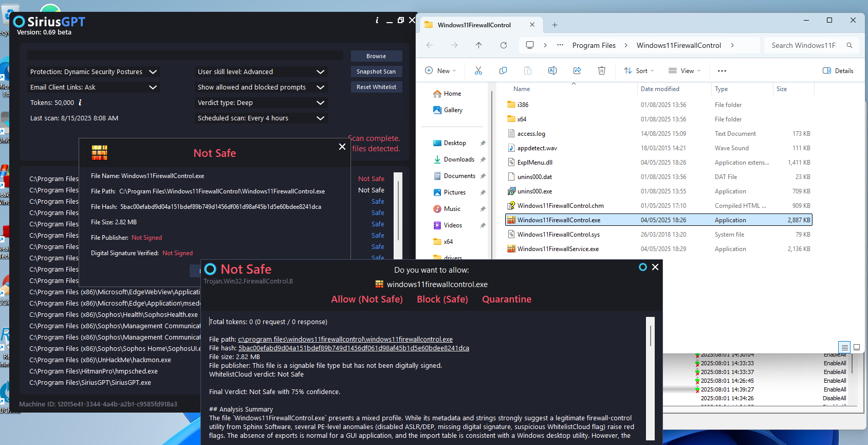Click the file path input field beside Browse

(185, 56)
